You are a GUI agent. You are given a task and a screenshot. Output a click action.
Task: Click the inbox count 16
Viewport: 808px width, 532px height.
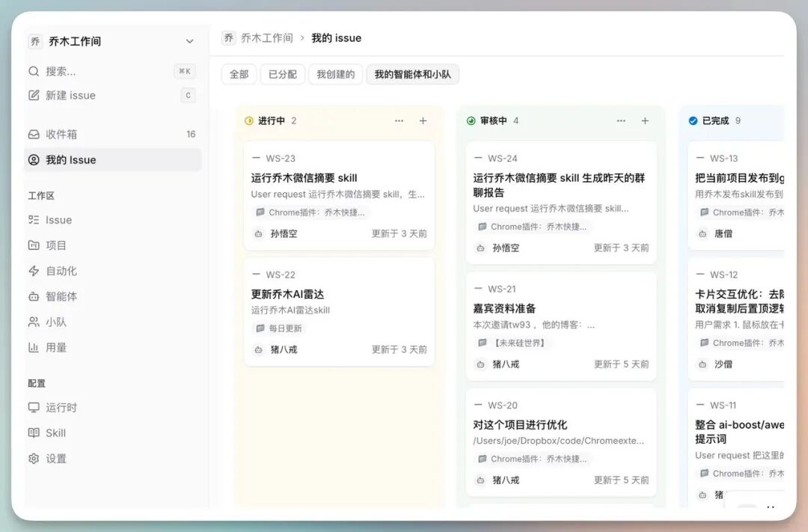pyautogui.click(x=192, y=134)
